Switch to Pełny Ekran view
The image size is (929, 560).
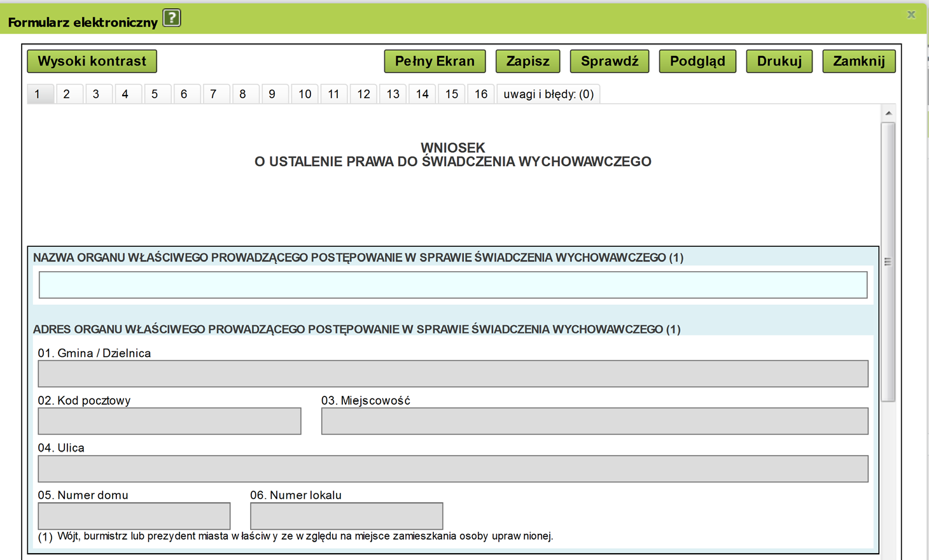tap(435, 61)
